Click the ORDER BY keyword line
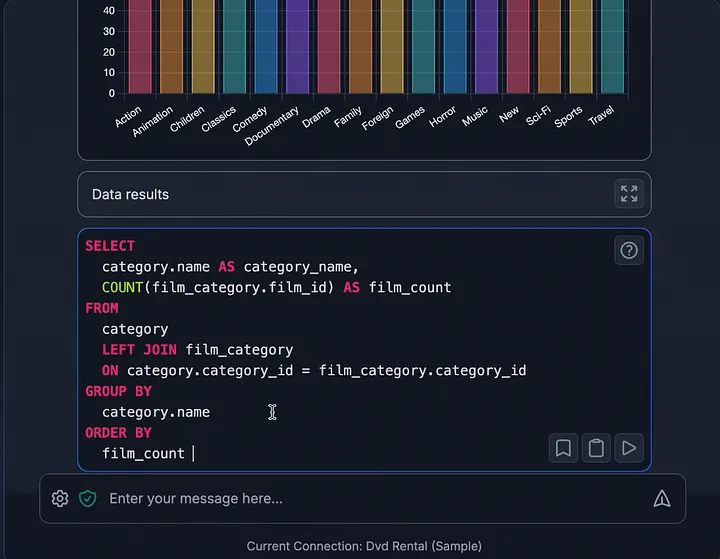This screenshot has height=559, width=720. click(x=118, y=433)
